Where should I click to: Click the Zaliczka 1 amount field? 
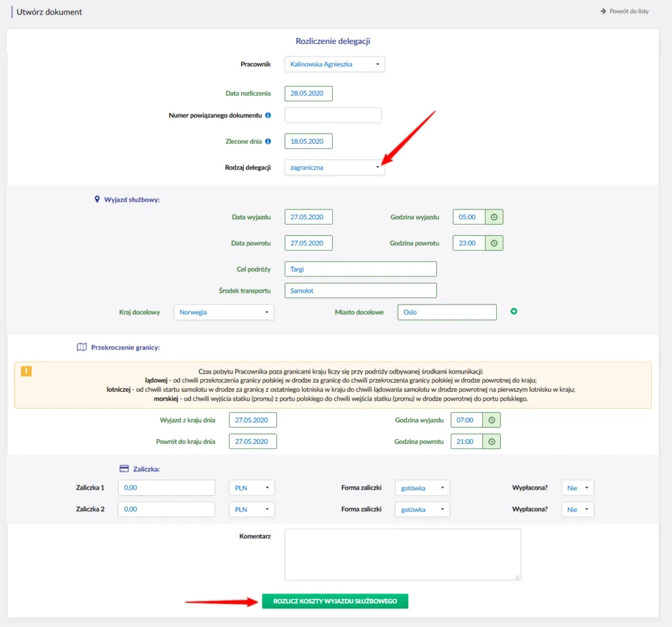(x=167, y=488)
